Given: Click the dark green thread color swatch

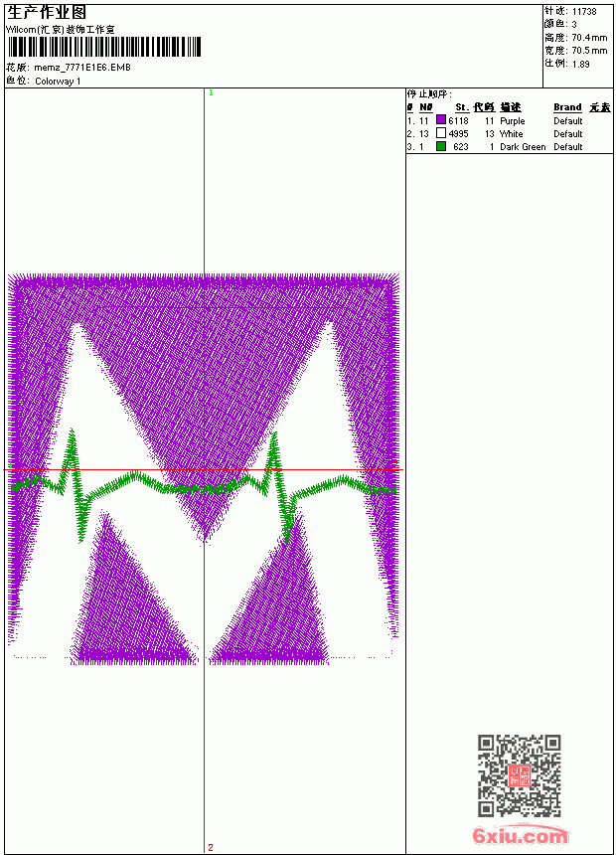Looking at the screenshot, I should [x=441, y=146].
